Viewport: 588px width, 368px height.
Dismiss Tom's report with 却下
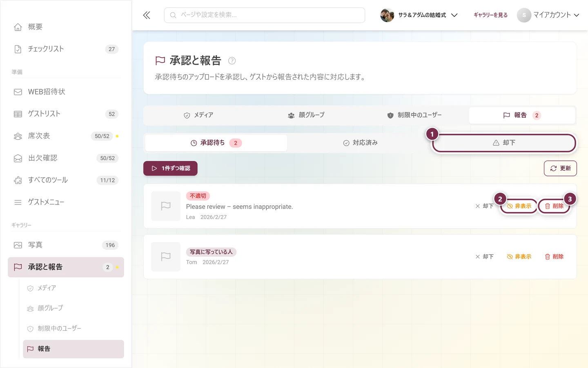coord(485,257)
